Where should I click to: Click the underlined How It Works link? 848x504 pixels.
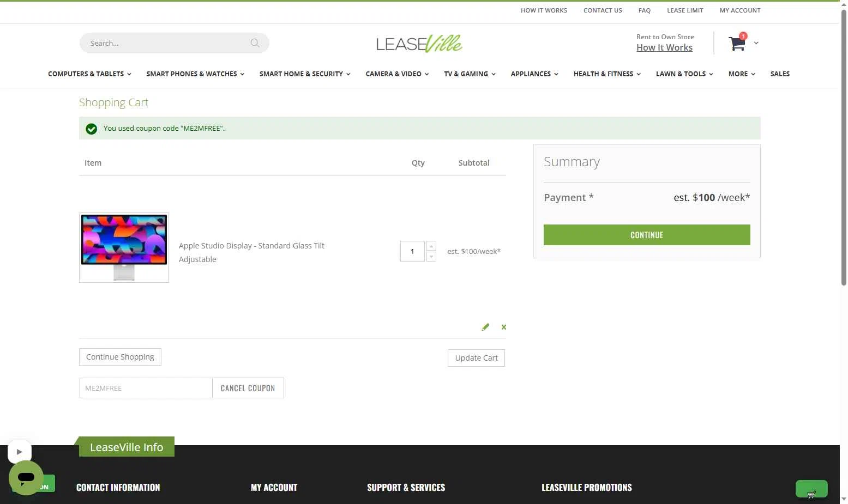[664, 47]
